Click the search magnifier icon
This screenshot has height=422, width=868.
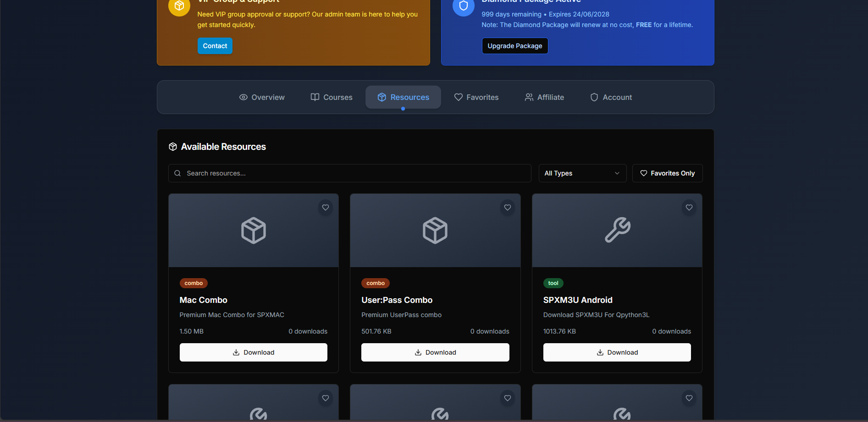(x=177, y=173)
